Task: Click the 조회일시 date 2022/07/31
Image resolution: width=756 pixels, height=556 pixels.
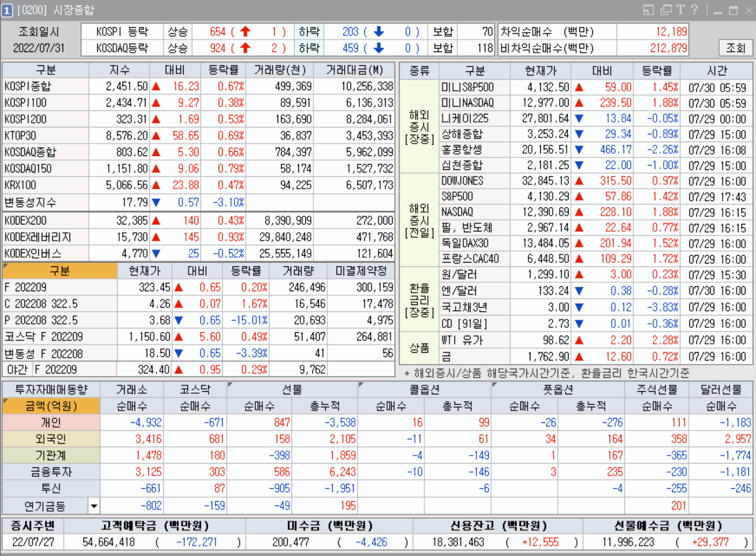Action: [x=39, y=48]
